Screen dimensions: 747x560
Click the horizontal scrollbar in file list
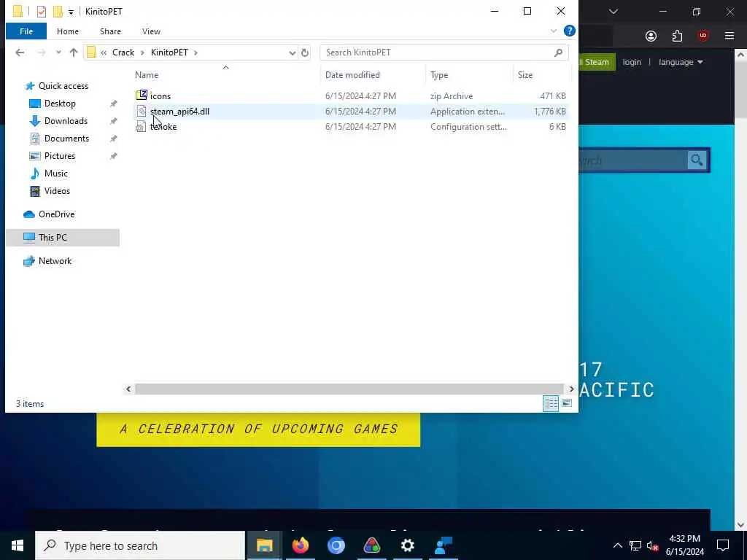pyautogui.click(x=349, y=389)
